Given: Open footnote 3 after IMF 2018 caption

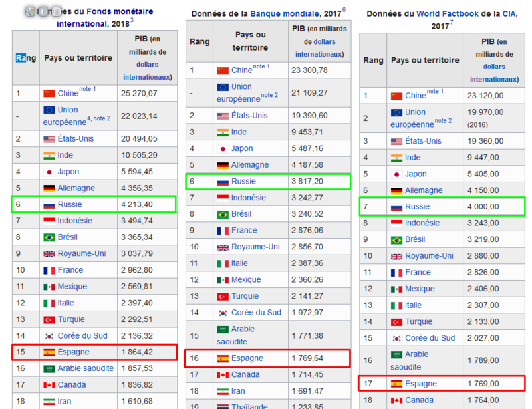Looking at the screenshot, I should [132, 20].
